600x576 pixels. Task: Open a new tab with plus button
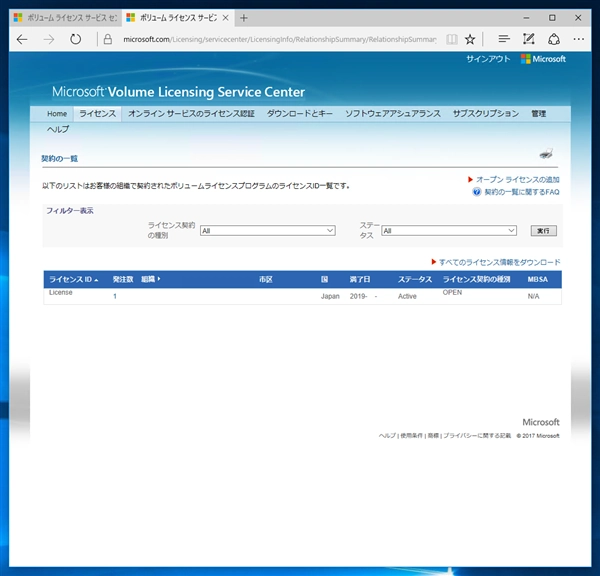click(x=244, y=18)
